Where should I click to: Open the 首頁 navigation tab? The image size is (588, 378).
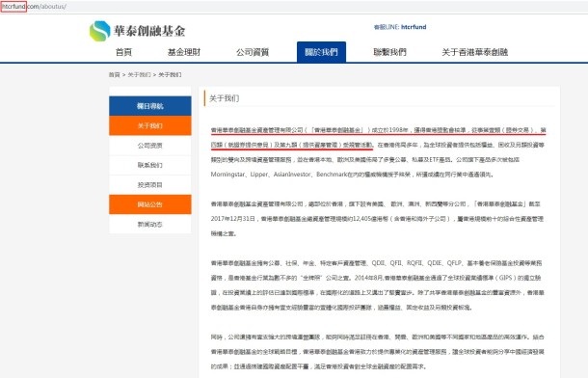[123, 52]
